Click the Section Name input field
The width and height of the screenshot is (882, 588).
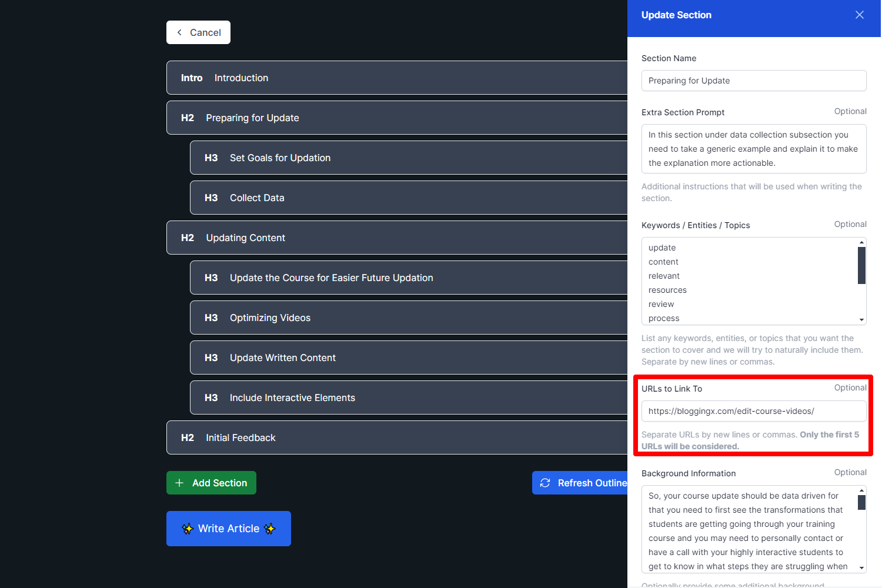[x=754, y=81]
